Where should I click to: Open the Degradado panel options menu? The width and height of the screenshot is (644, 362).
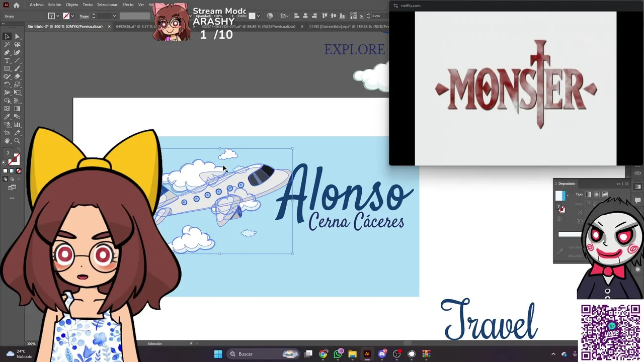coord(627,184)
